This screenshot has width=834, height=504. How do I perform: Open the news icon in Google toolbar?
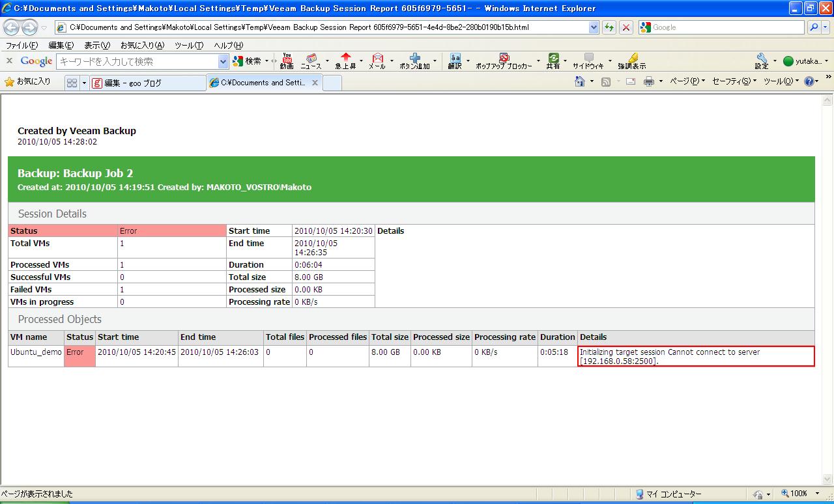tap(311, 61)
